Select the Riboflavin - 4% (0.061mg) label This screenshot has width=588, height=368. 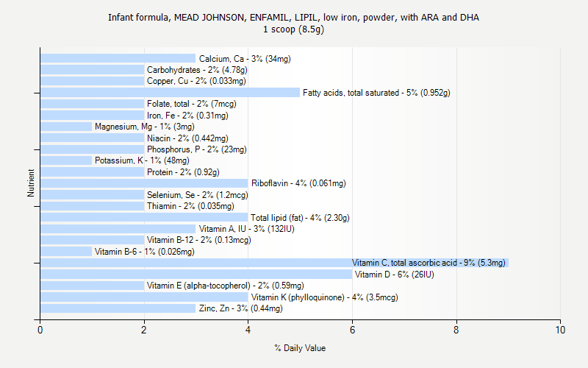(x=298, y=183)
